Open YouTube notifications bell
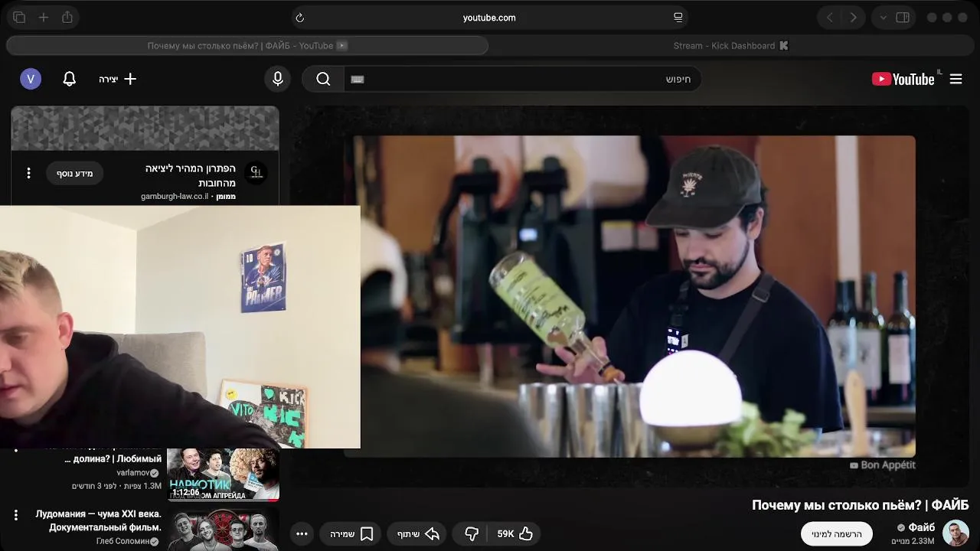Viewport: 980px width, 551px height. click(69, 79)
